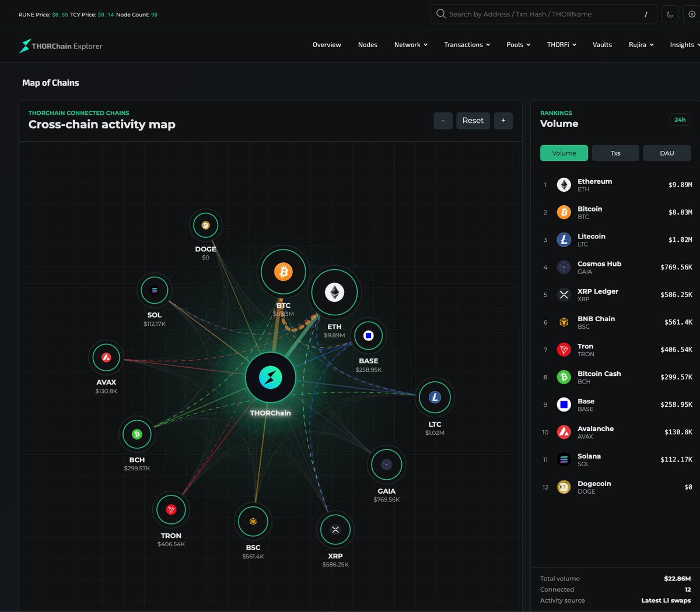Toggle dark mode moon icon
This screenshot has width=700, height=612.
[x=670, y=14]
